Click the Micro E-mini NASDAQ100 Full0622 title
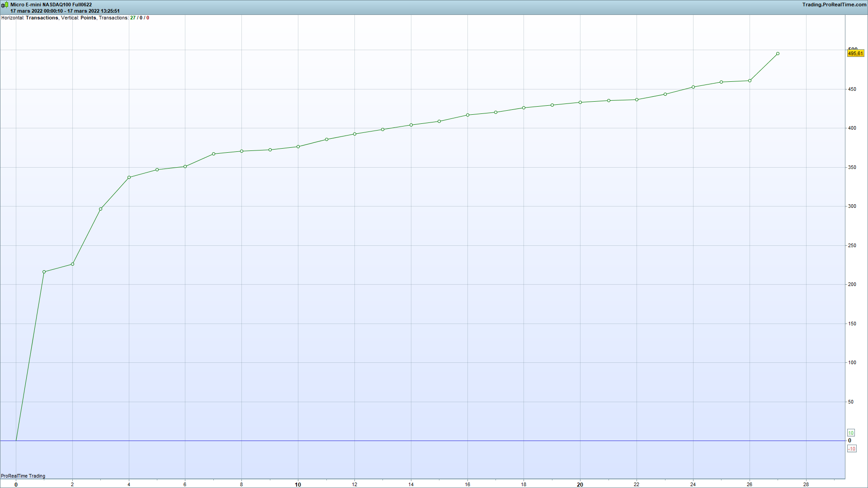The height and width of the screenshot is (488, 868). pos(51,5)
